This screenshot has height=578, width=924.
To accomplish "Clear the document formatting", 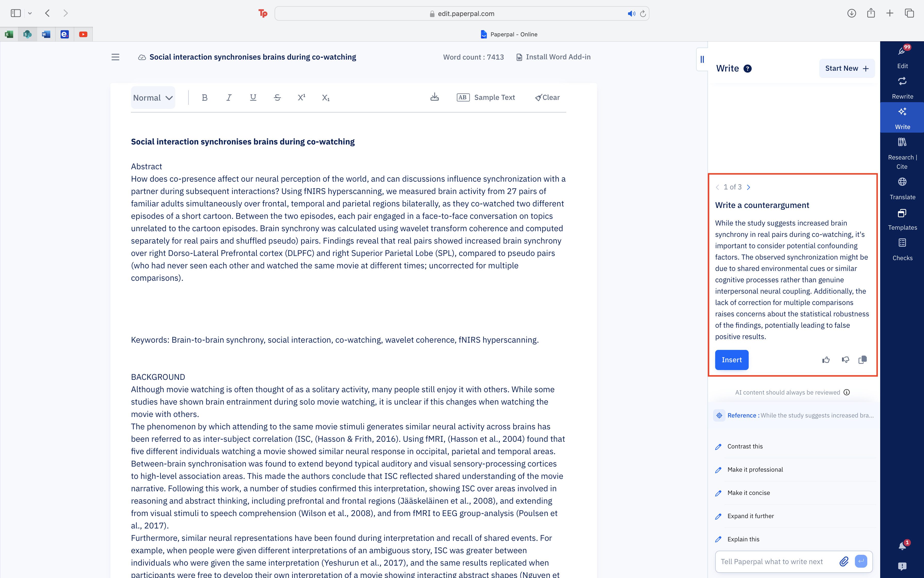I will [547, 98].
